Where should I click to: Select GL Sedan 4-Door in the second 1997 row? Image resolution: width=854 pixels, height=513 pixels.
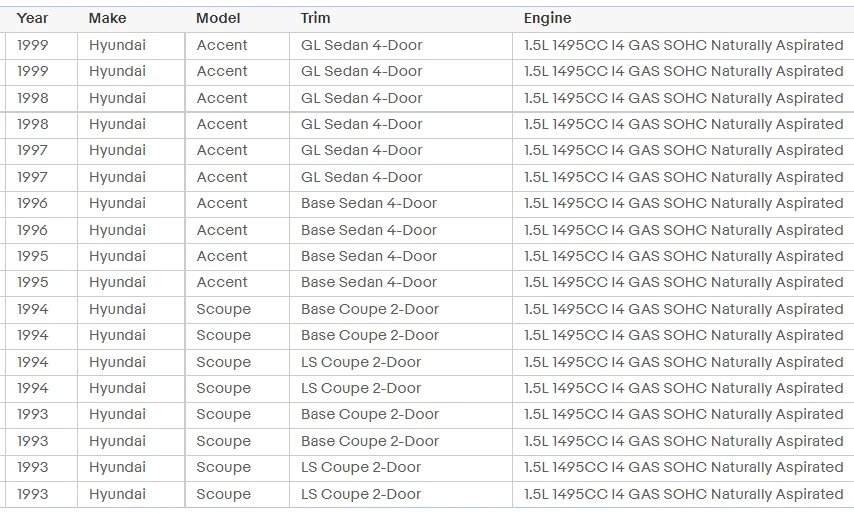pyautogui.click(x=361, y=177)
